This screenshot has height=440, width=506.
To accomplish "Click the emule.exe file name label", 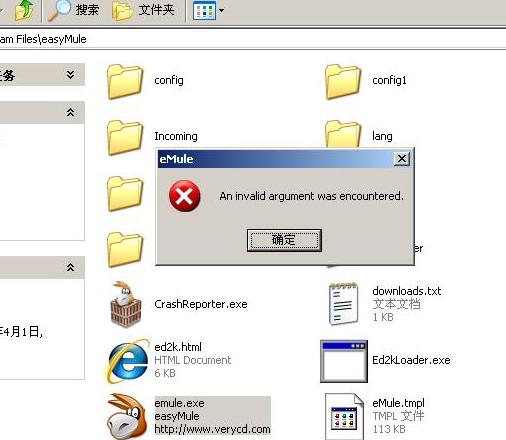I will coord(179,403).
